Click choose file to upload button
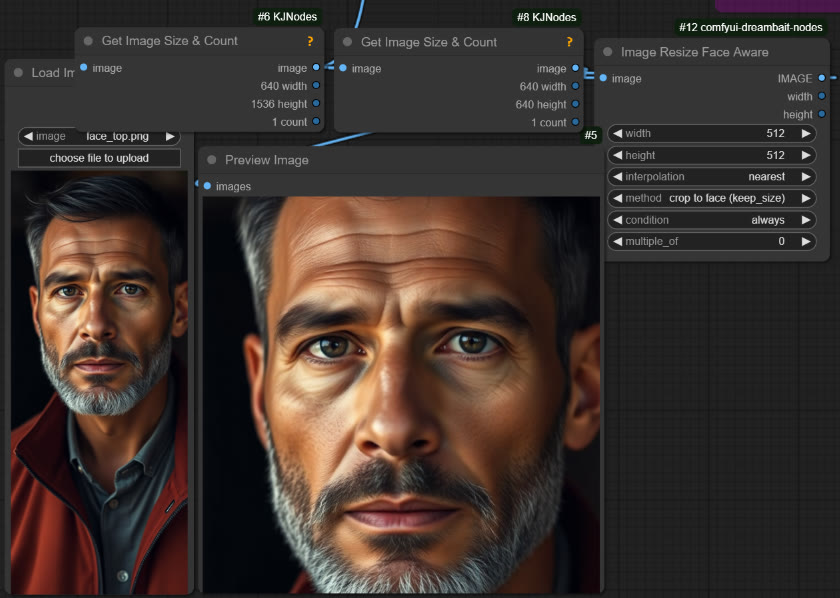The image size is (840, 598). (99, 158)
